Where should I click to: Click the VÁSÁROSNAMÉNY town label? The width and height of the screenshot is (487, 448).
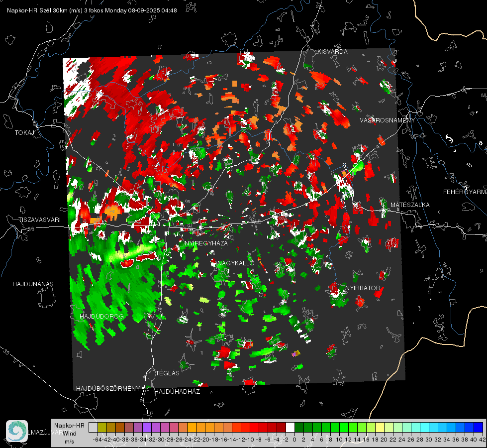click(x=388, y=120)
